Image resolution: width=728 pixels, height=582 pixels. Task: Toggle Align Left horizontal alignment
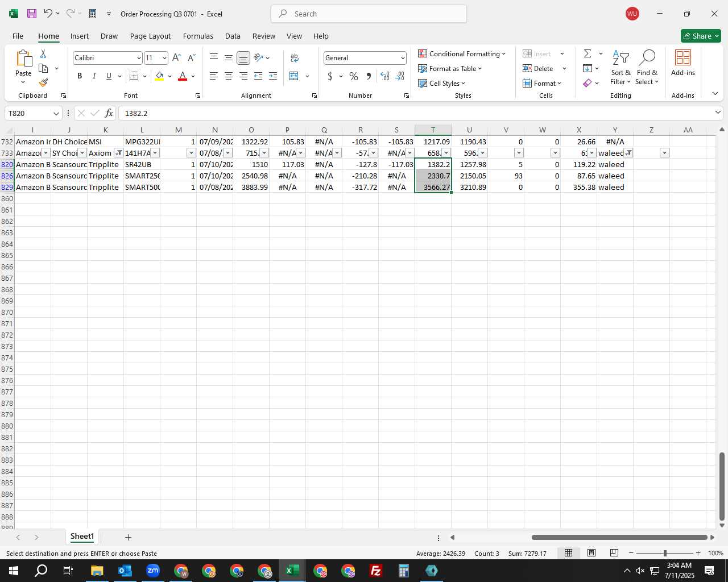(x=213, y=76)
